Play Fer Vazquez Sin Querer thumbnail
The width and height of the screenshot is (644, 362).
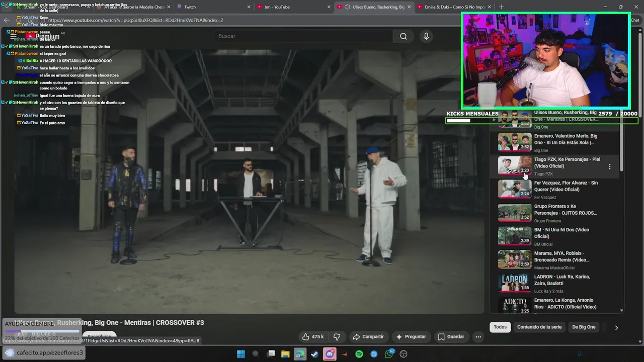pyautogui.click(x=514, y=189)
